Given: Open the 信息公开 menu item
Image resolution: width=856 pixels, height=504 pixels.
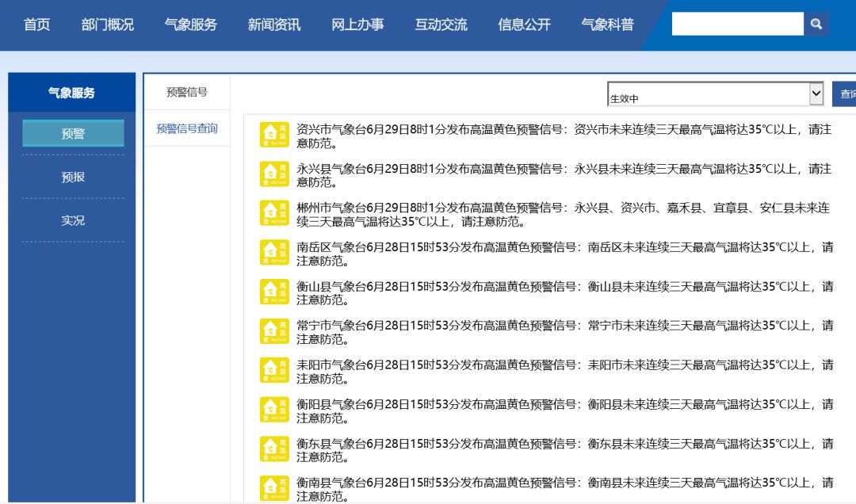Looking at the screenshot, I should point(524,25).
